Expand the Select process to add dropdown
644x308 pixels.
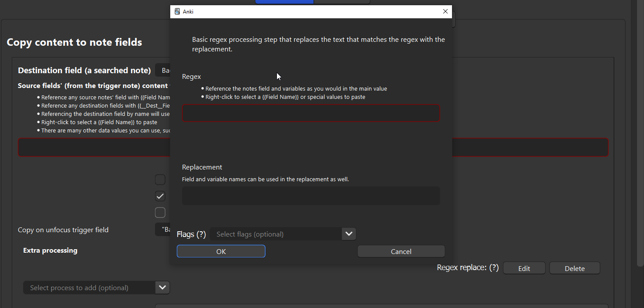point(162,288)
